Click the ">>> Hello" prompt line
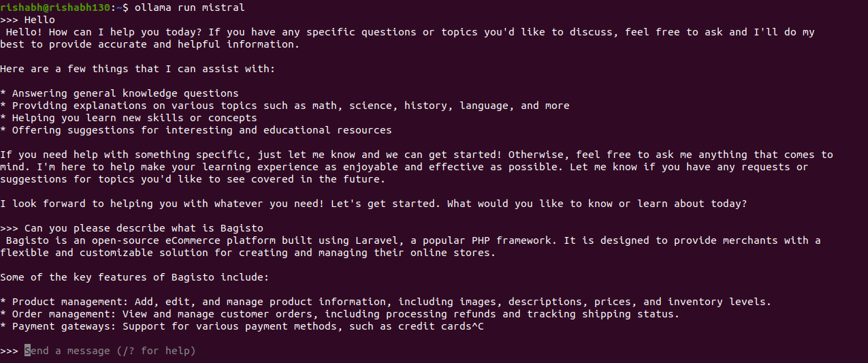This screenshot has width=868, height=363. 27,20
